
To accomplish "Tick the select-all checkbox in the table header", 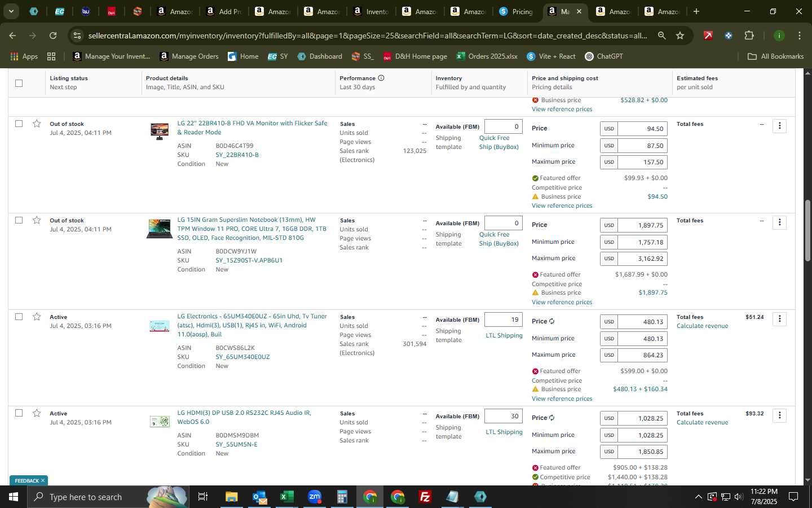I will (x=19, y=83).
